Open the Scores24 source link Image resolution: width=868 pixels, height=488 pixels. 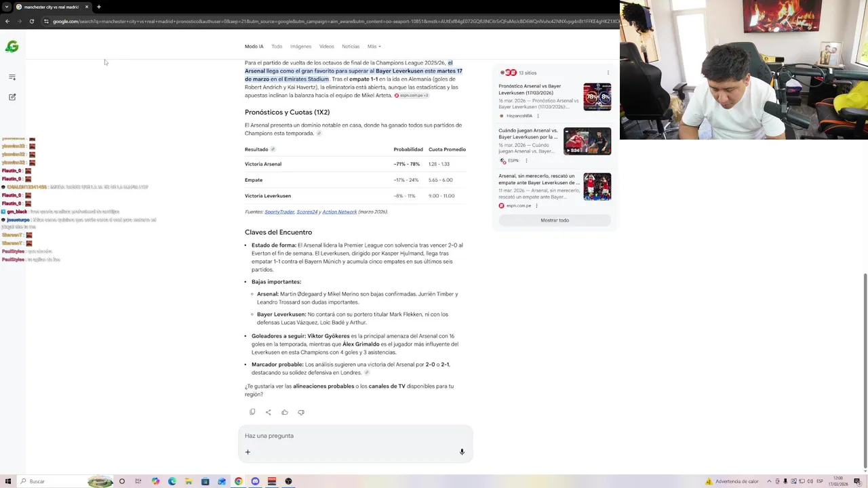click(x=307, y=211)
